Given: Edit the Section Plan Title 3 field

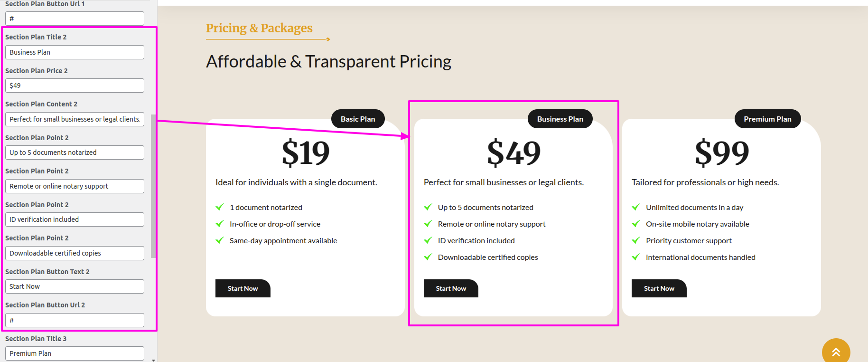Looking at the screenshot, I should point(75,353).
